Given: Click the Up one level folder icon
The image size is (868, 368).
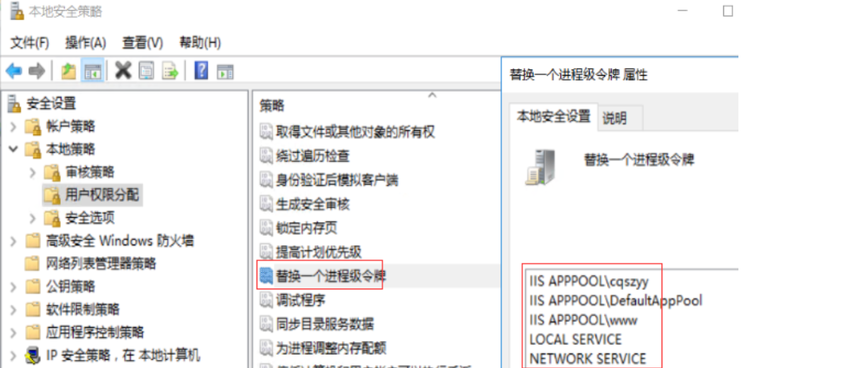Looking at the screenshot, I should point(69,71).
